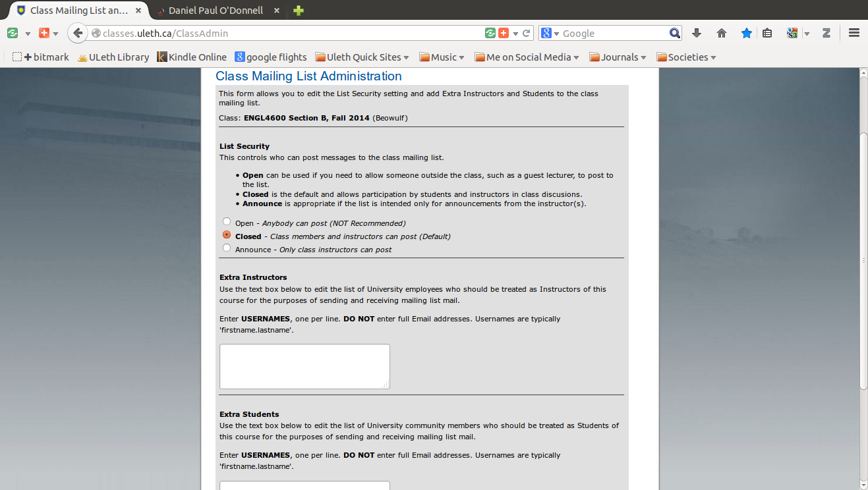Open the hamburger menu

(854, 33)
